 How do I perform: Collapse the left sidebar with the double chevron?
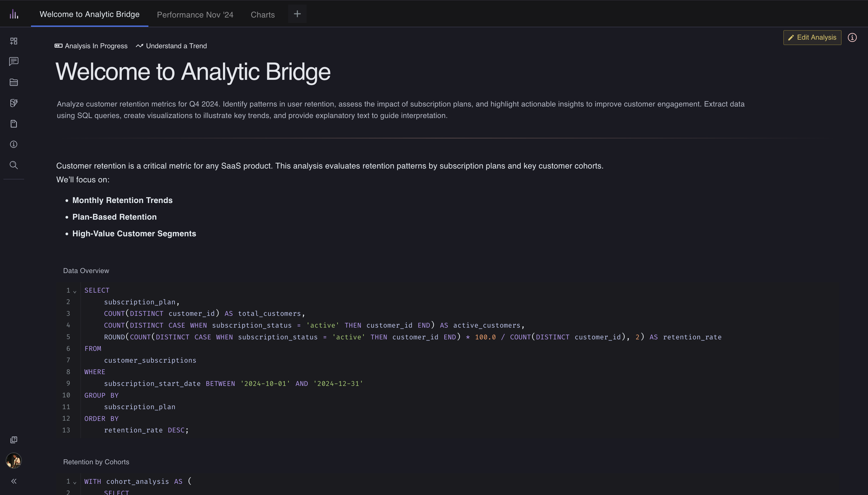[x=13, y=481]
